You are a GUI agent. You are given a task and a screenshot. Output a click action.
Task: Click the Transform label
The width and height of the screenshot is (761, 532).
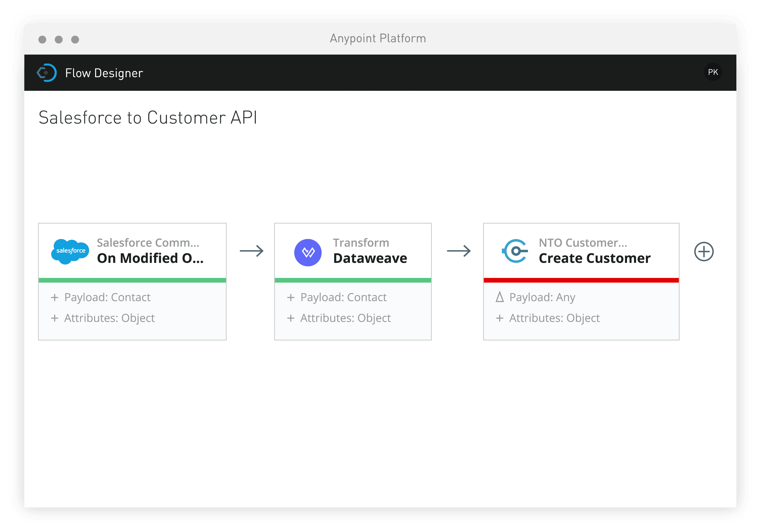click(361, 243)
